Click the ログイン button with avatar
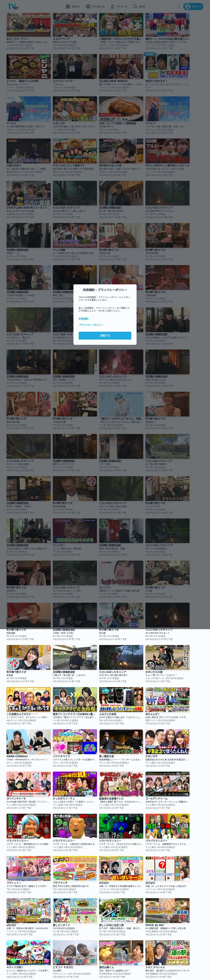This screenshot has width=210, height=980. click(193, 7)
